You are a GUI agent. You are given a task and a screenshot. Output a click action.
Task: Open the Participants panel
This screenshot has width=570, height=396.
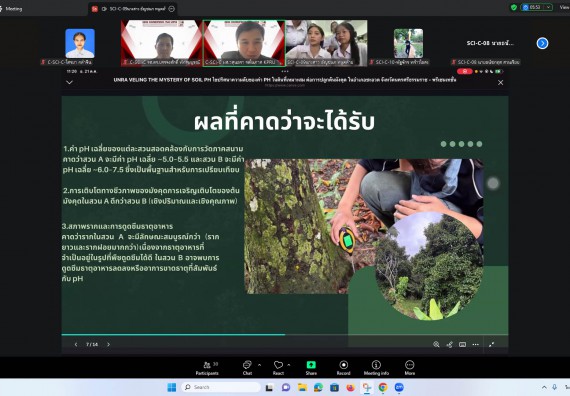pyautogui.click(x=207, y=368)
